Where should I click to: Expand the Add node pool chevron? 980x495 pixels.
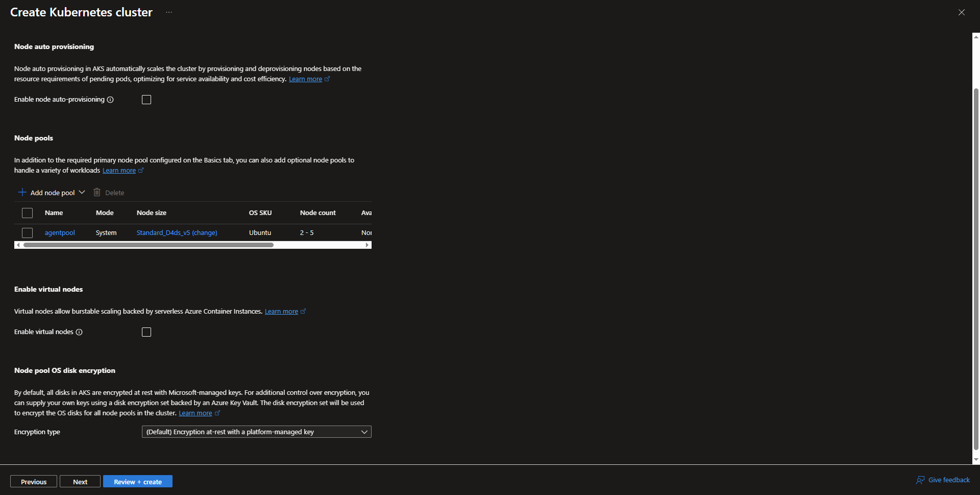click(x=82, y=193)
